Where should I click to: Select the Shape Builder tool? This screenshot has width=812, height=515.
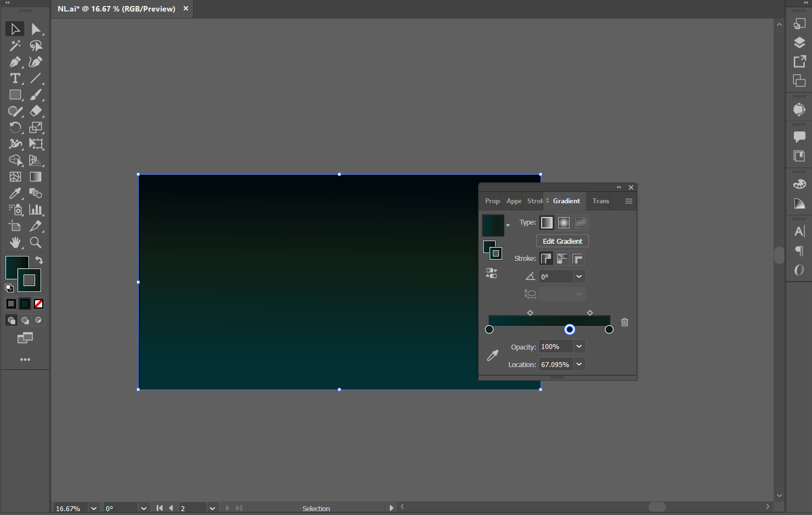pyautogui.click(x=15, y=161)
